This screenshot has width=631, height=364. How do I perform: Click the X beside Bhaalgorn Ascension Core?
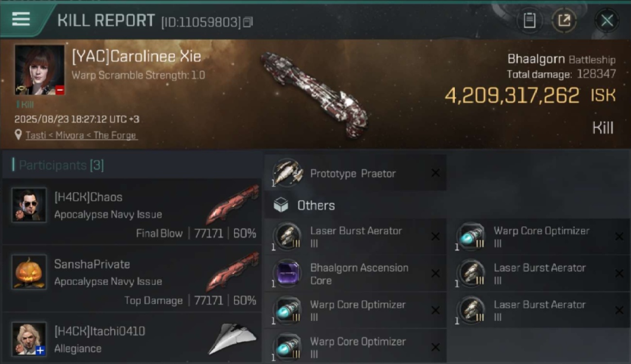point(435,274)
